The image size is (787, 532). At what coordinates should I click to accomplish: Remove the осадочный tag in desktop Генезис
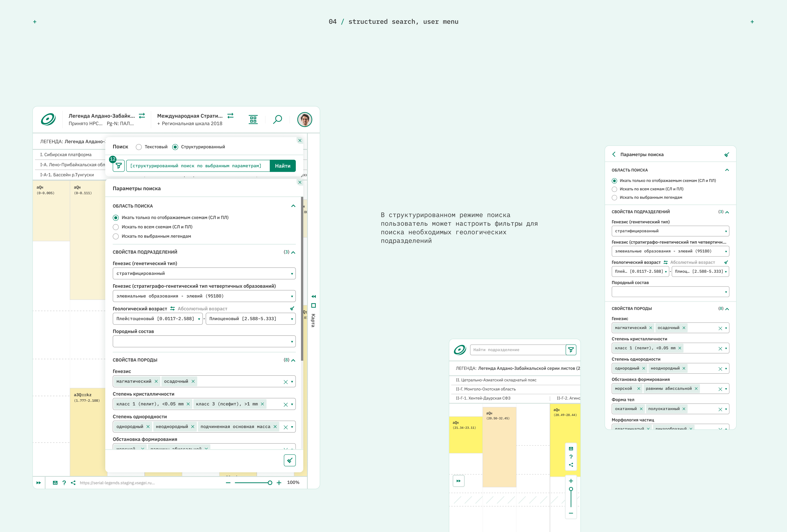pyautogui.click(x=193, y=381)
